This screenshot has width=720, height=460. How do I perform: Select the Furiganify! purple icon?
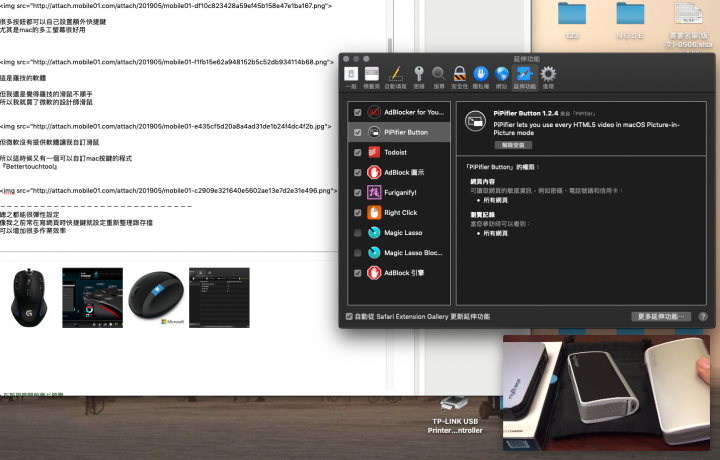pyautogui.click(x=374, y=192)
